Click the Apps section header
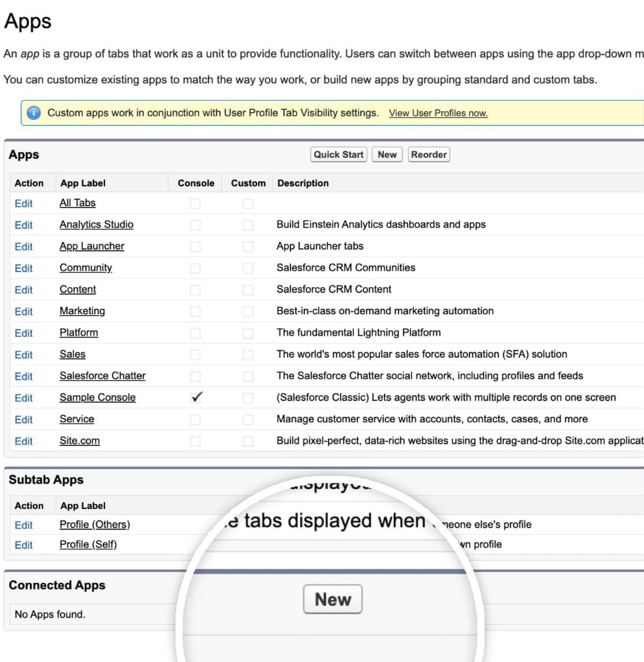The image size is (644, 662). pos(22,154)
